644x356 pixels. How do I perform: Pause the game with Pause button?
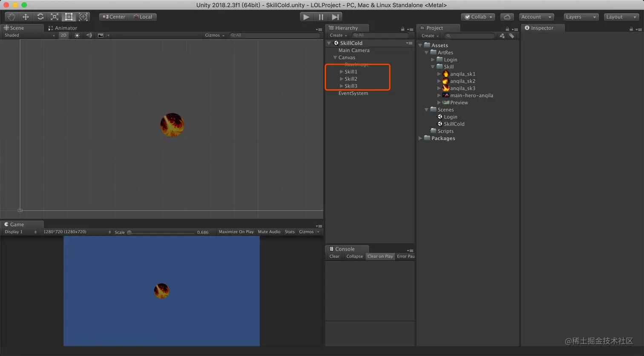point(321,17)
